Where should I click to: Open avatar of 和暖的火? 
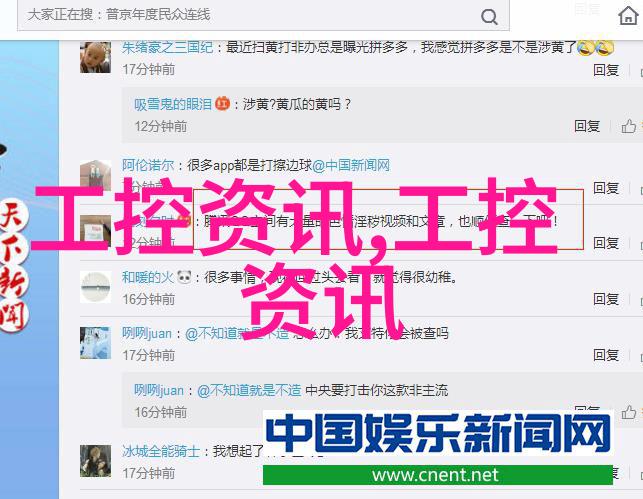coord(95,287)
